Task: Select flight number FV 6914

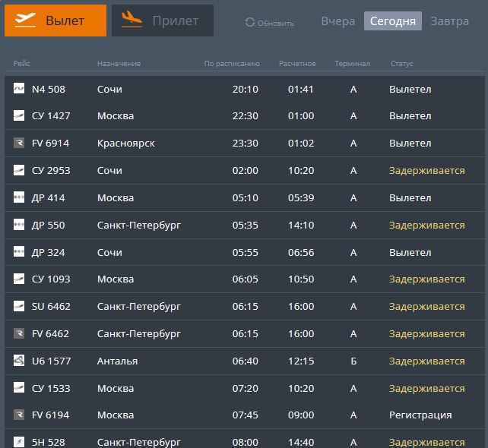Action: coord(50,144)
